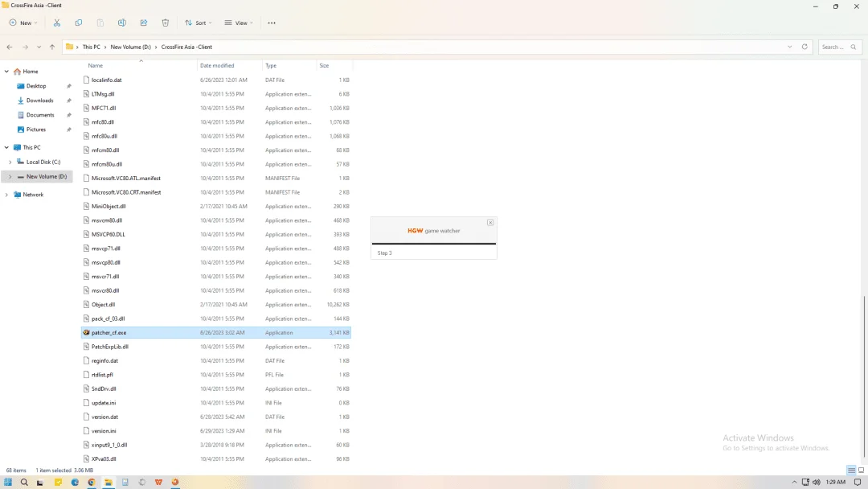Image resolution: width=868 pixels, height=489 pixels.
Task: Open recent locations dropdown arrow
Action: point(39,47)
